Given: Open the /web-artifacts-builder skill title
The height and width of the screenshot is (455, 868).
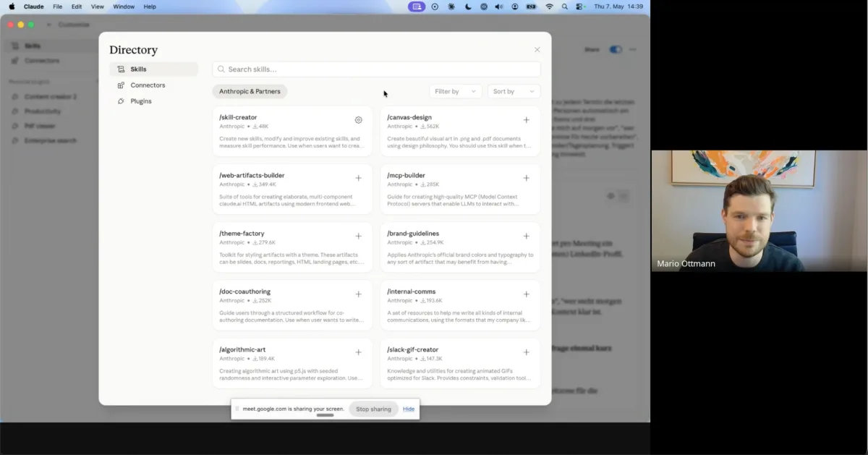Looking at the screenshot, I should click(252, 175).
